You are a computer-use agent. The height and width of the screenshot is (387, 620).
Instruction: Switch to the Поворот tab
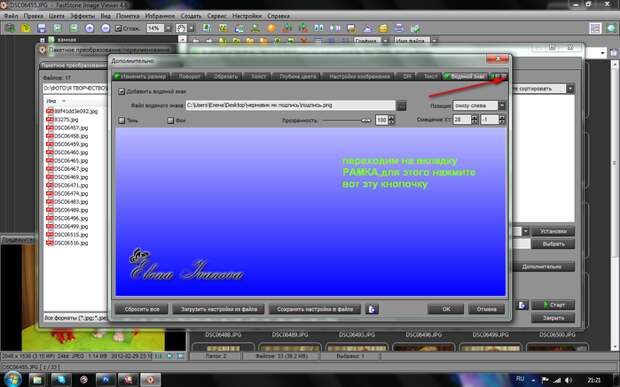pos(189,76)
